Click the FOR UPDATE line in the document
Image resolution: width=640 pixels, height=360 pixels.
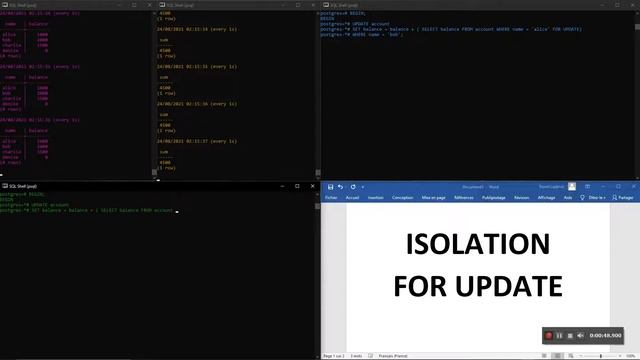tap(478, 286)
